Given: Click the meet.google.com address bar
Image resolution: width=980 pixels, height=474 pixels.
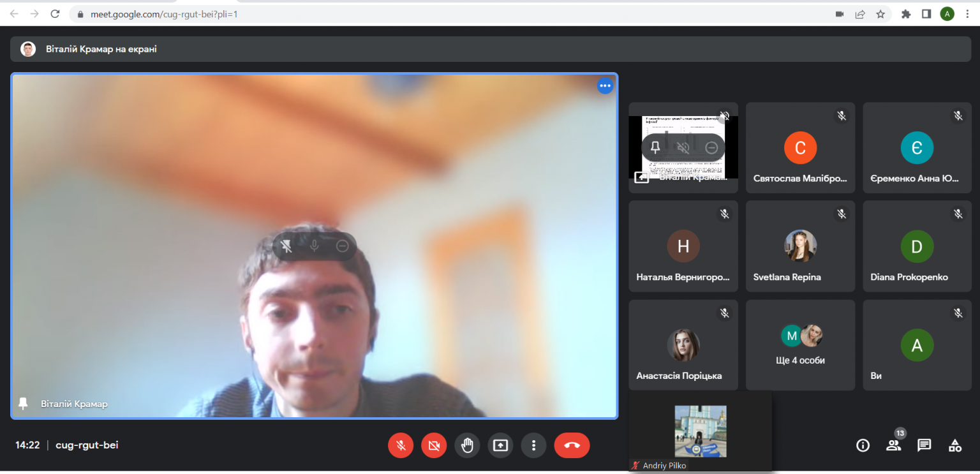Looking at the screenshot, I should 447,14.
